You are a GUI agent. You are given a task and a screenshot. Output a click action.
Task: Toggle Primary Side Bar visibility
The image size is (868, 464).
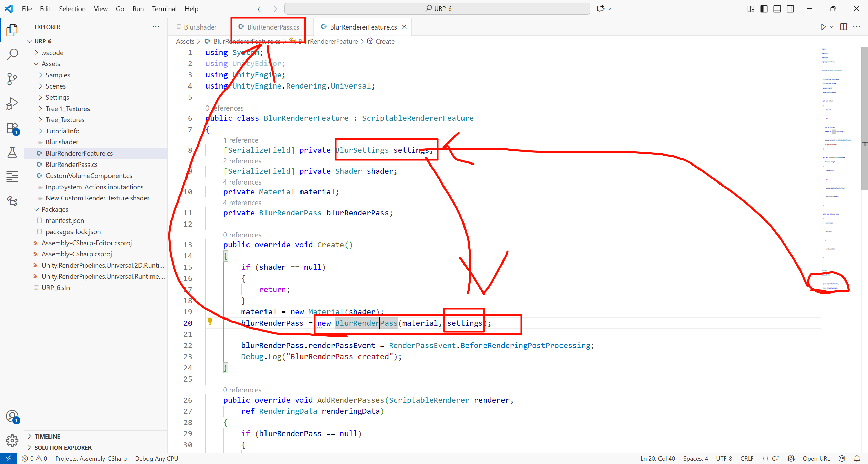tap(764, 9)
